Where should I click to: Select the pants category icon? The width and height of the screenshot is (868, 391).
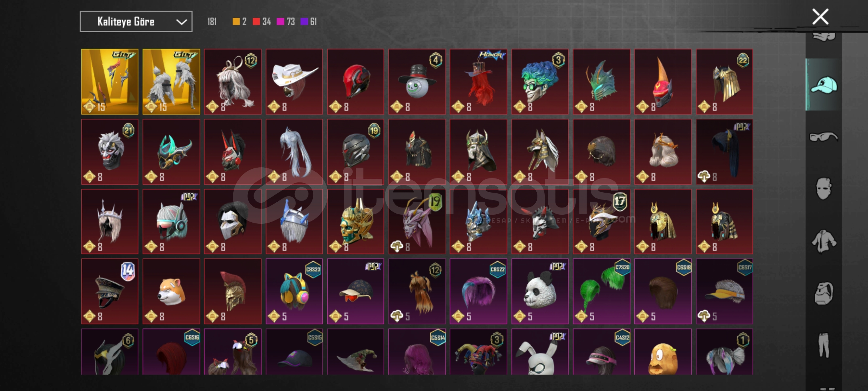coord(824,345)
